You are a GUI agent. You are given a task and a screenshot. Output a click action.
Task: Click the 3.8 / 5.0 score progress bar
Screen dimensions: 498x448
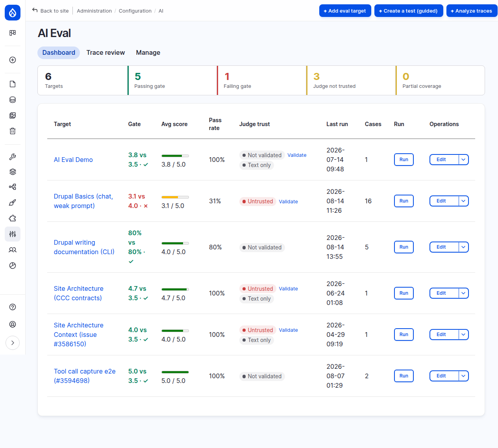pyautogui.click(x=175, y=156)
